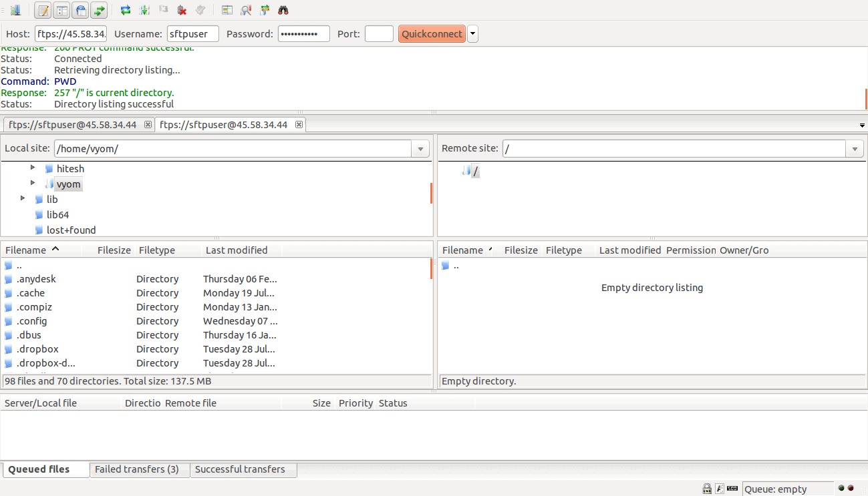Open the Site Manager

coord(15,10)
